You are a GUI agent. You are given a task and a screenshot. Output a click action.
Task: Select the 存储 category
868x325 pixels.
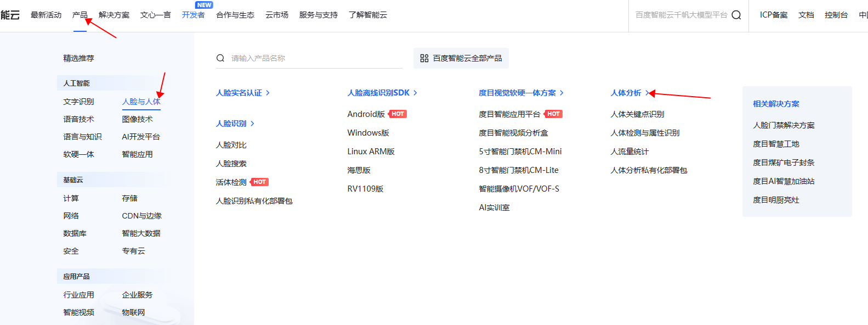tap(129, 198)
